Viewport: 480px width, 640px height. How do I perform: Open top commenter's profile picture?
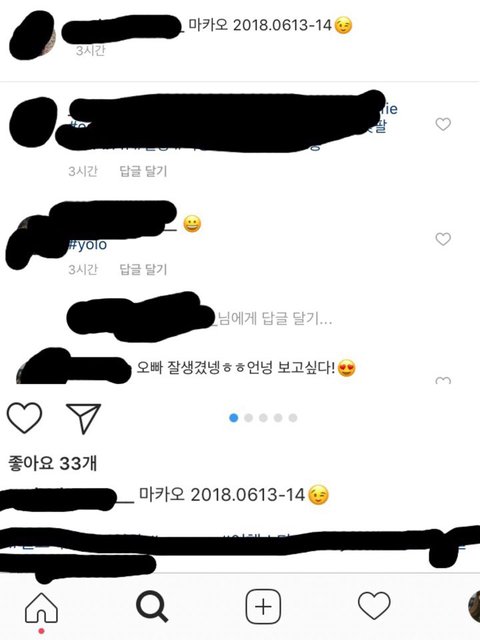coord(33,36)
